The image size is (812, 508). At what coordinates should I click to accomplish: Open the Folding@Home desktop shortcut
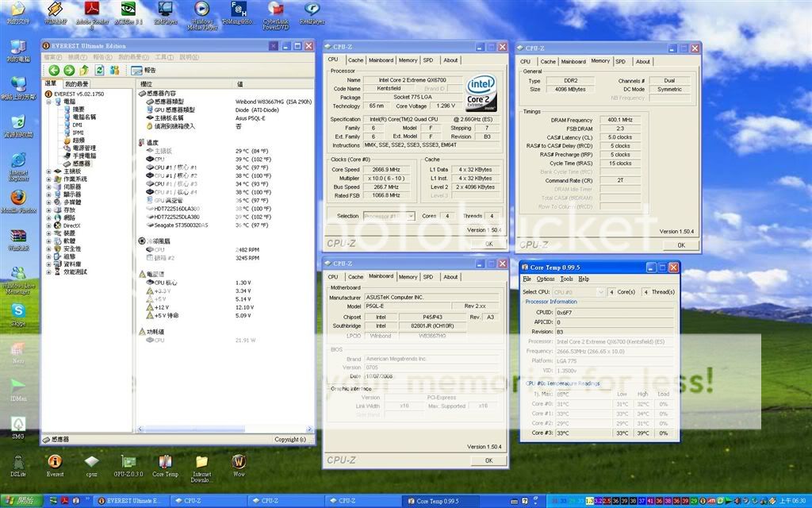click(238, 10)
